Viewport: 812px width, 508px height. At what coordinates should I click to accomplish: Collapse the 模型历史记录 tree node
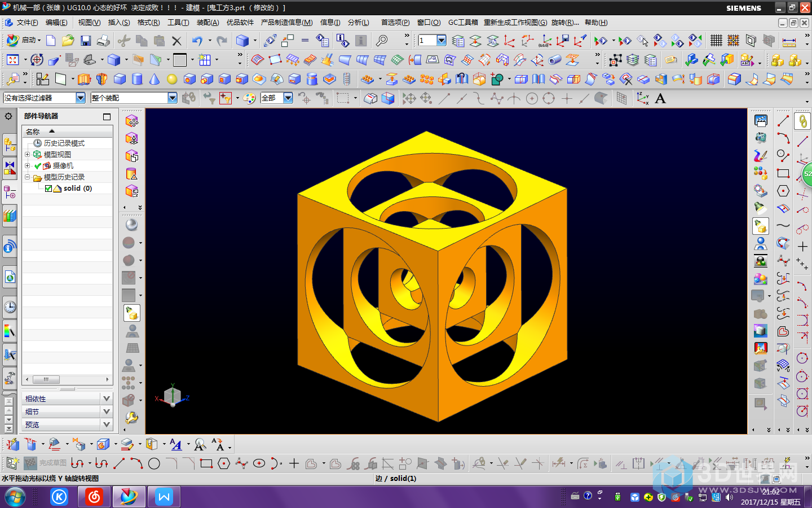click(27, 177)
